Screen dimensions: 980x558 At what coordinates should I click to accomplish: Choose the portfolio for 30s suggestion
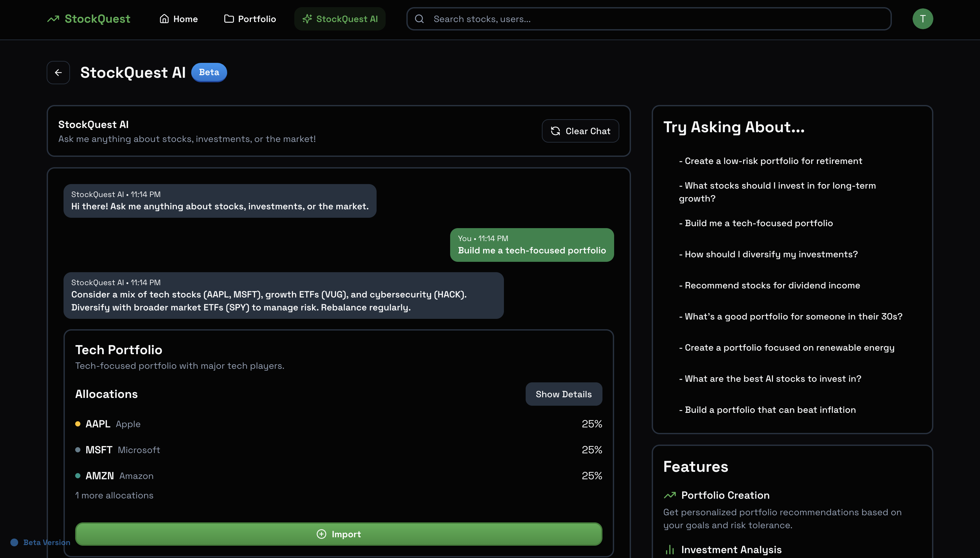pyautogui.click(x=791, y=317)
